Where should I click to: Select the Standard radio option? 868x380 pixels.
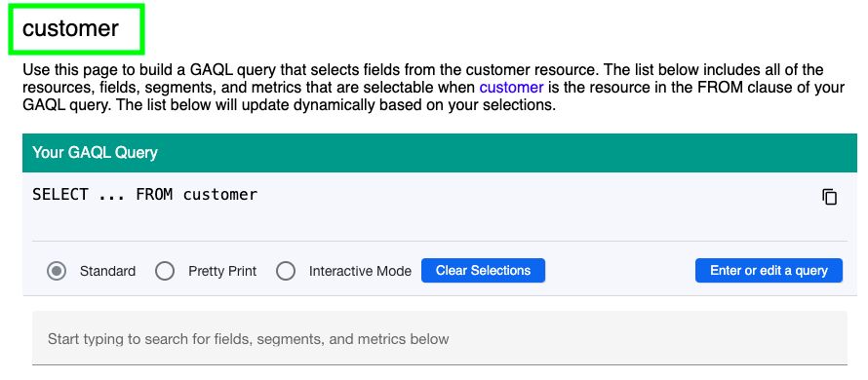point(57,271)
